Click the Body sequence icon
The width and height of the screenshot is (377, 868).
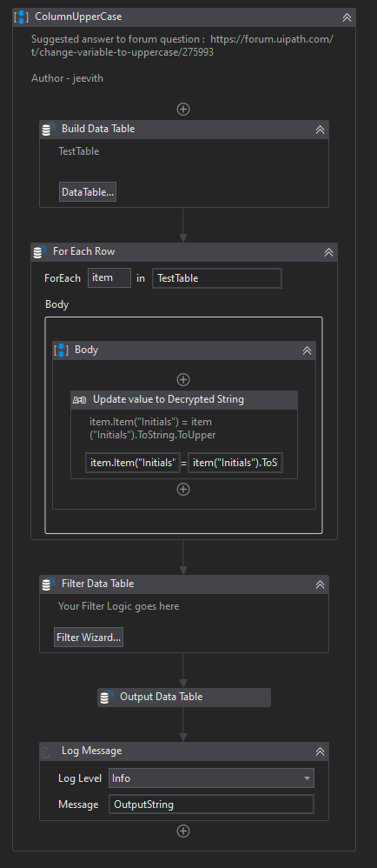(x=62, y=350)
